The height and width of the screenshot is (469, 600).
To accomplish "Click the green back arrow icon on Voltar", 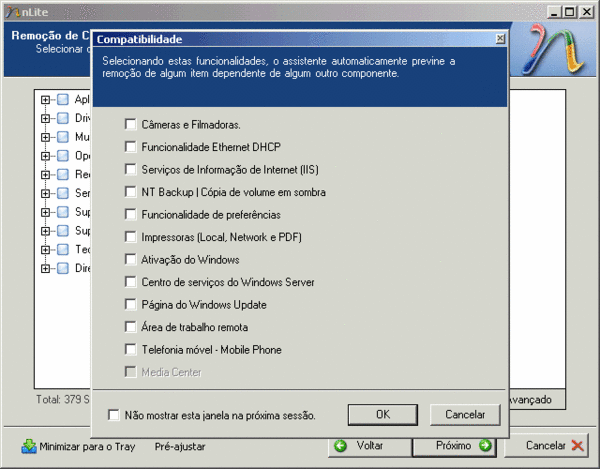I will pos(340,446).
